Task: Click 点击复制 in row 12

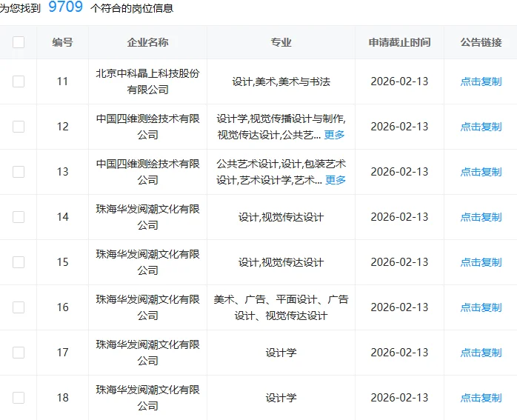Action: (x=481, y=127)
